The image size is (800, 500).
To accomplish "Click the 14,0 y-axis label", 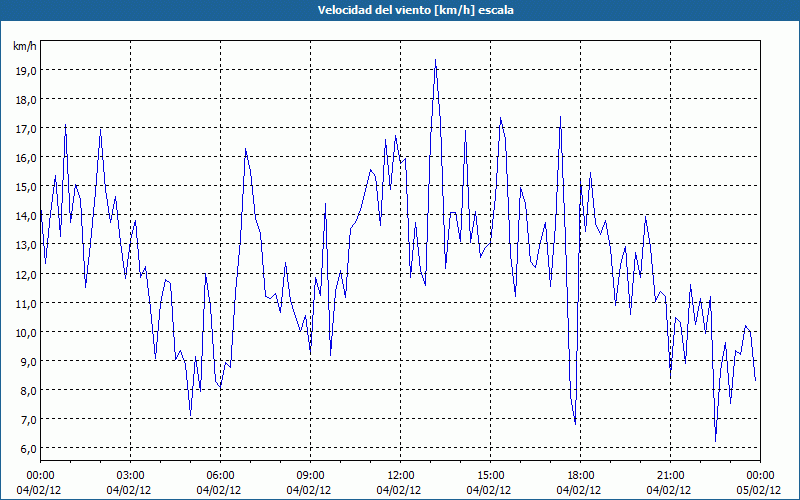I will [x=26, y=216].
